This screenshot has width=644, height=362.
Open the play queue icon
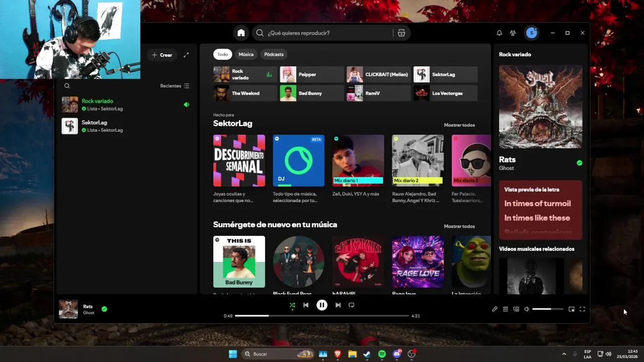click(x=505, y=309)
